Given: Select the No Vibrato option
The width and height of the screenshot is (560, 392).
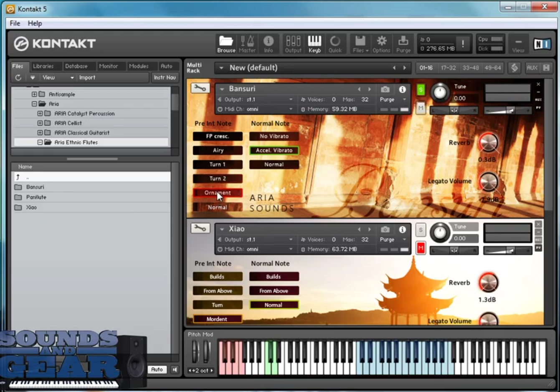Looking at the screenshot, I should 274,136.
